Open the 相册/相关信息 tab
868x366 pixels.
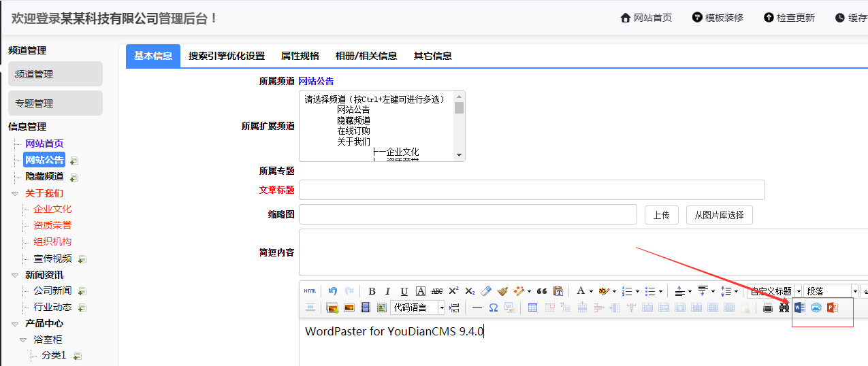[366, 56]
